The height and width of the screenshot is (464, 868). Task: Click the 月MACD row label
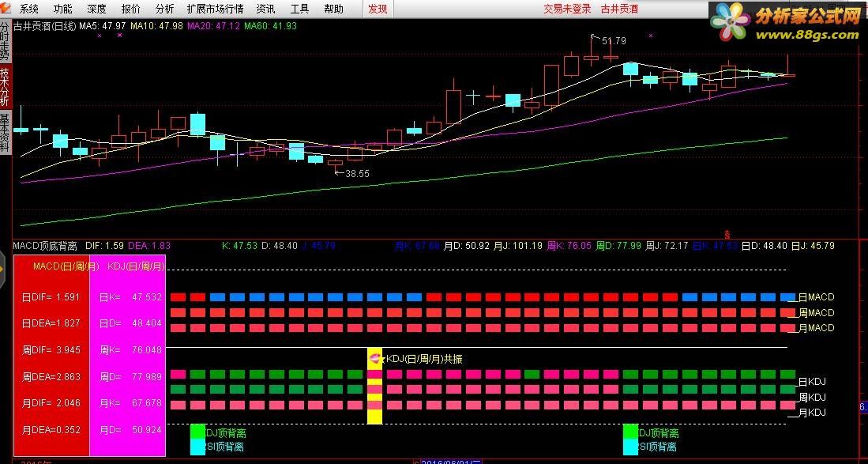816,328
